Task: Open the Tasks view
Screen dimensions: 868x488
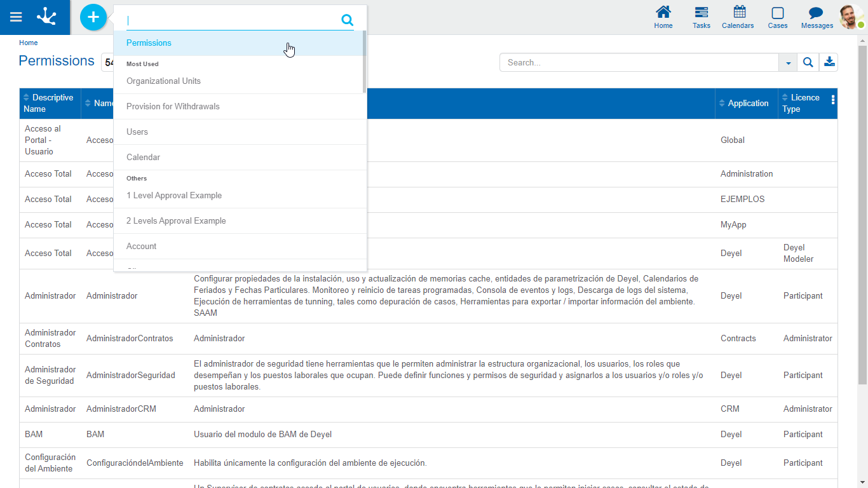Action: click(702, 17)
